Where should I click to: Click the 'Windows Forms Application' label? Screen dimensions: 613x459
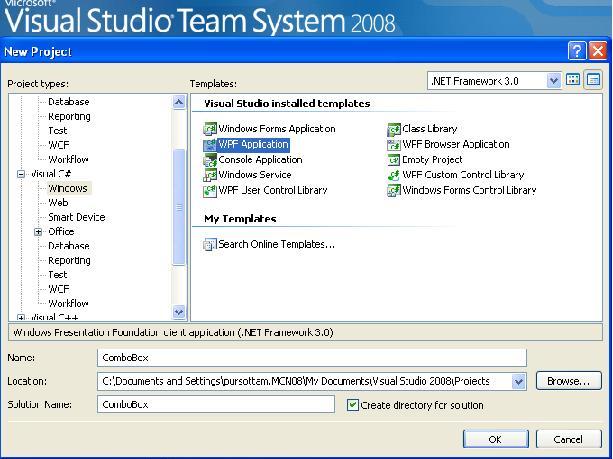point(277,129)
